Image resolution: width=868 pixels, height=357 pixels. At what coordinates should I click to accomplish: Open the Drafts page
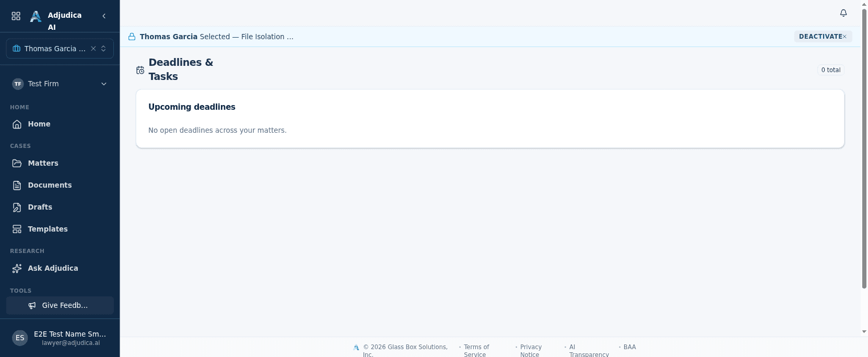[60, 207]
